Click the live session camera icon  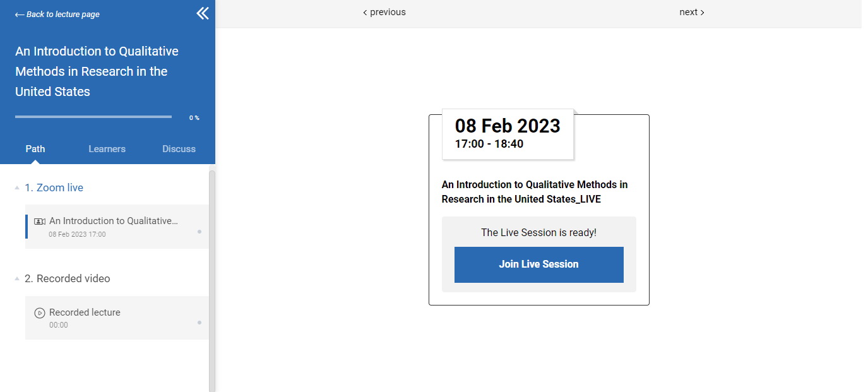40,222
